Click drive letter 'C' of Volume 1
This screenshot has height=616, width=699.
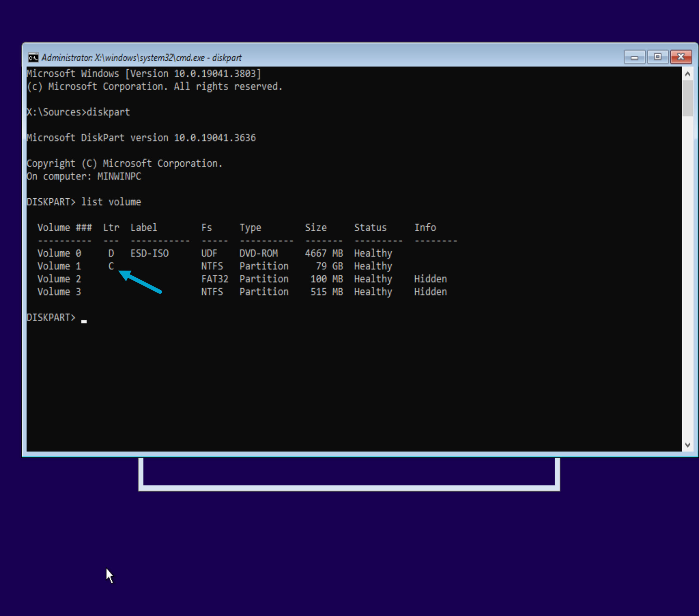pyautogui.click(x=111, y=266)
